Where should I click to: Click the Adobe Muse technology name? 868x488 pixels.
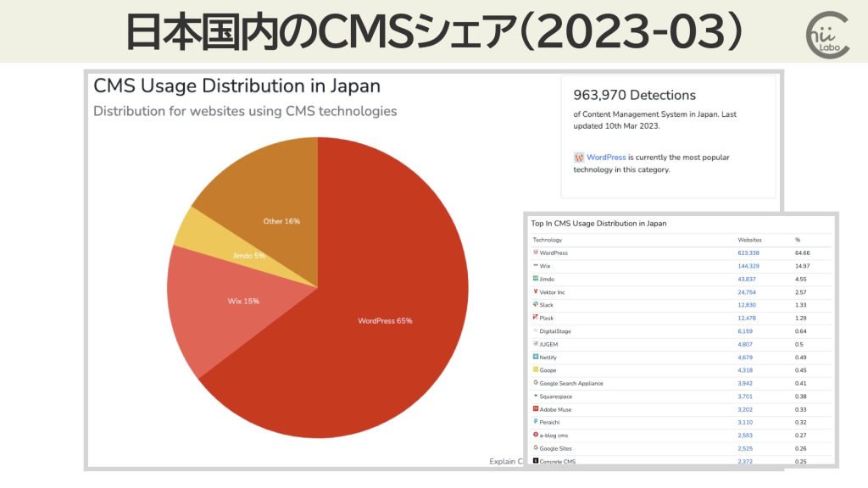(x=555, y=409)
